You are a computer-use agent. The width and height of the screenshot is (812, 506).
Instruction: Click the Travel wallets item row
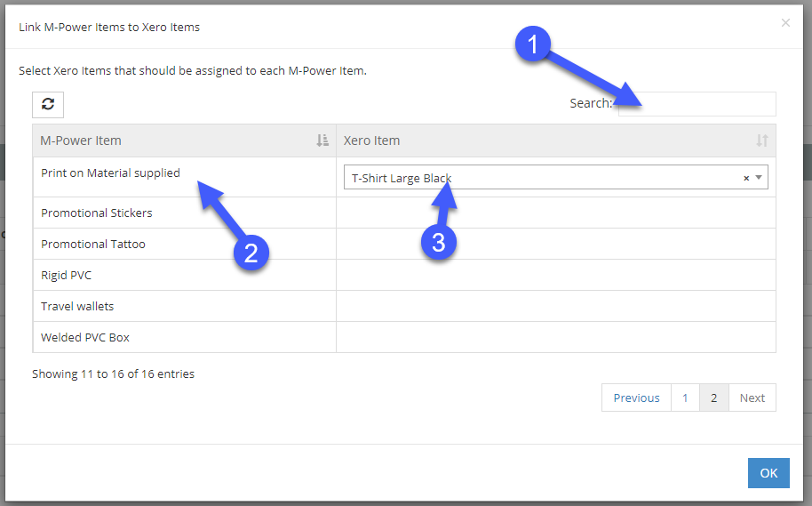[x=404, y=306]
